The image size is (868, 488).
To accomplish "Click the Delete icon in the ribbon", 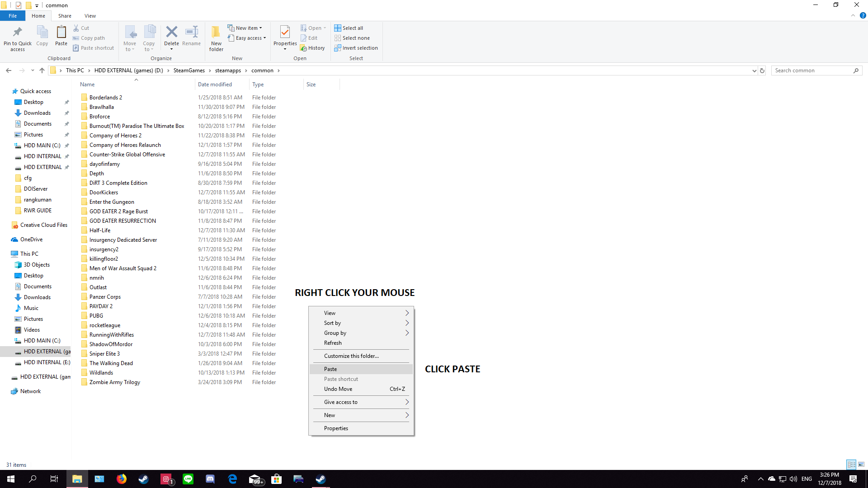I will (171, 32).
